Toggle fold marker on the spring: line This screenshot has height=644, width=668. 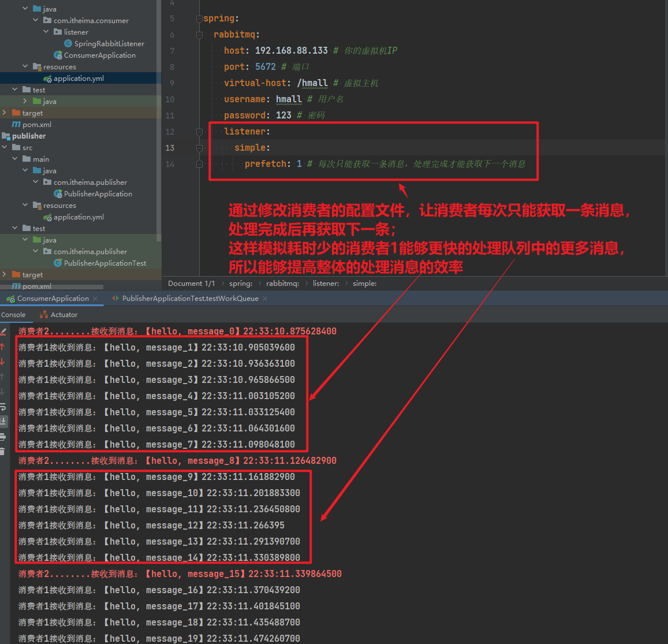click(199, 18)
